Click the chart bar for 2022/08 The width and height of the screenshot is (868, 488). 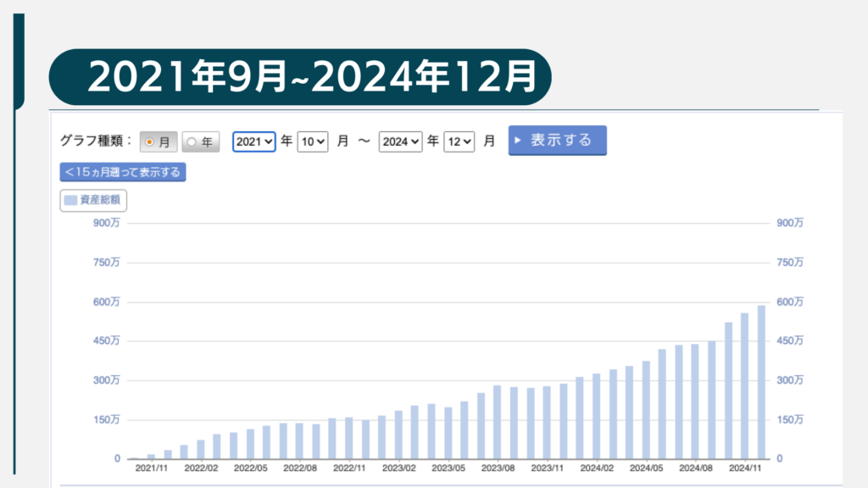[x=299, y=441]
